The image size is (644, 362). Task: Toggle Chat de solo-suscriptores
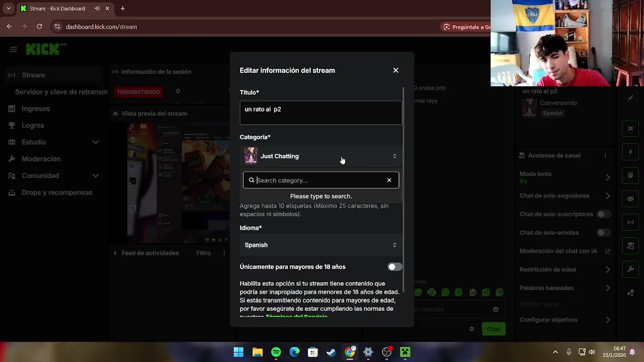tap(603, 214)
